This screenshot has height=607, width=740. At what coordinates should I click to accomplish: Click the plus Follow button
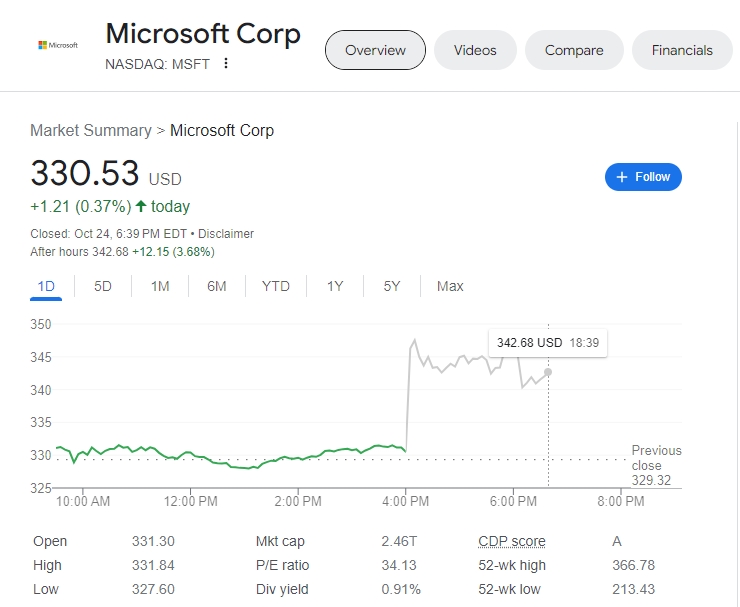pos(643,177)
